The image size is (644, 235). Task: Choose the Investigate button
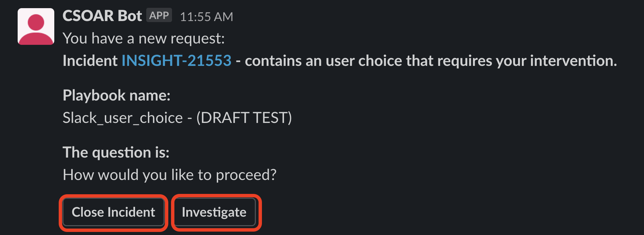point(214,212)
